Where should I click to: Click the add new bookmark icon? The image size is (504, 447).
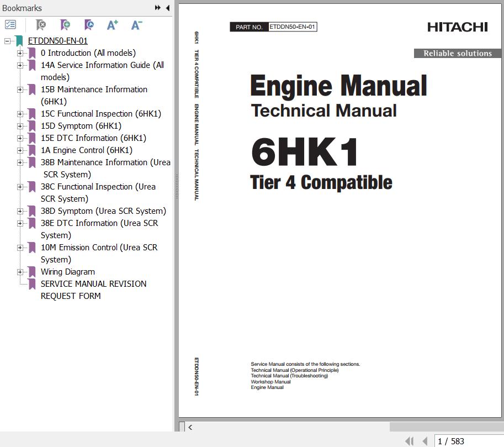point(65,25)
